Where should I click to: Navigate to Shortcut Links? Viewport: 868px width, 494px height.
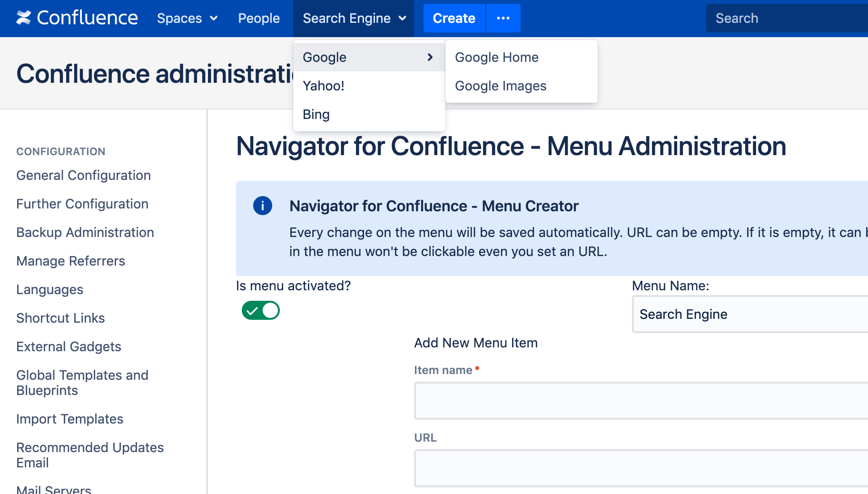click(x=60, y=318)
